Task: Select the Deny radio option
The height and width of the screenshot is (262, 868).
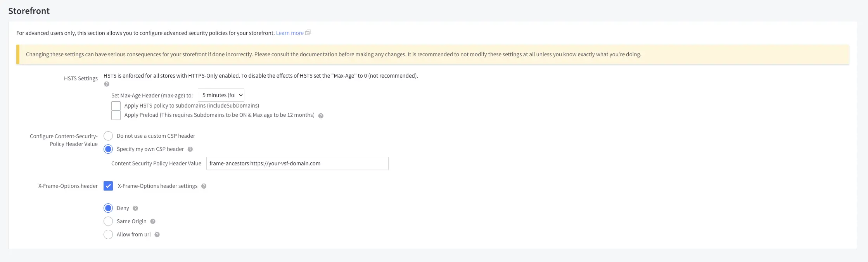Action: pos(108,208)
